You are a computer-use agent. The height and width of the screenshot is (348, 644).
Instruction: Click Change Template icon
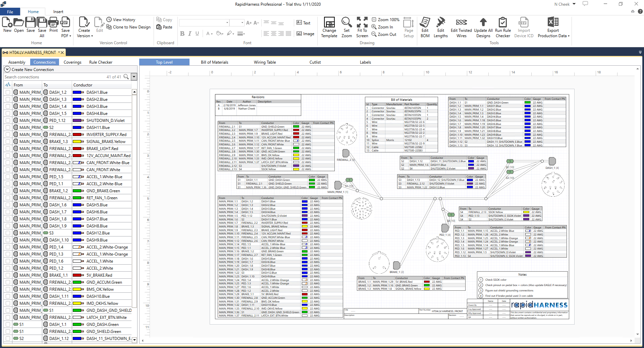click(329, 22)
